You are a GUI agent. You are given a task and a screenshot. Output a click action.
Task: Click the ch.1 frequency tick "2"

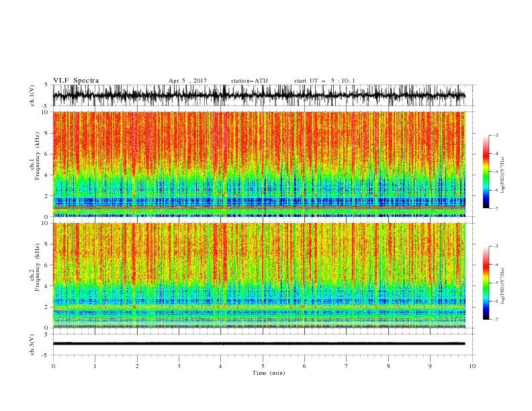coord(46,196)
